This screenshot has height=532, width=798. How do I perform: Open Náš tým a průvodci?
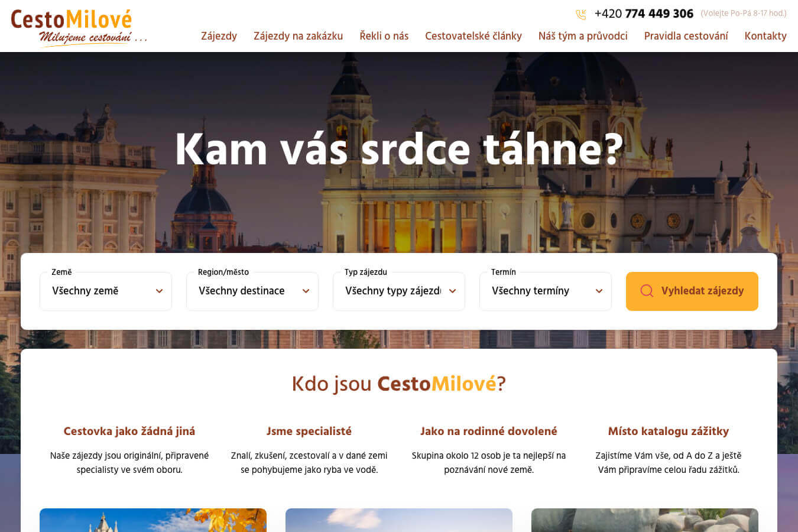(583, 36)
